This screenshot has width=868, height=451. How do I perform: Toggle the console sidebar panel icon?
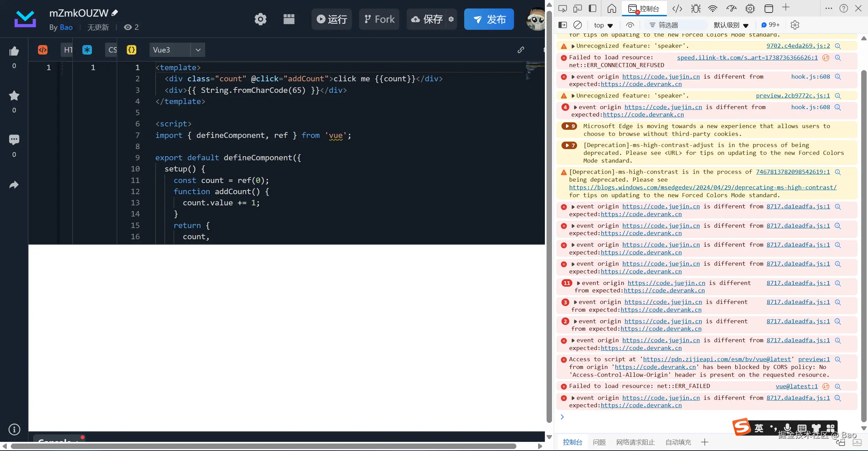pyautogui.click(x=563, y=25)
